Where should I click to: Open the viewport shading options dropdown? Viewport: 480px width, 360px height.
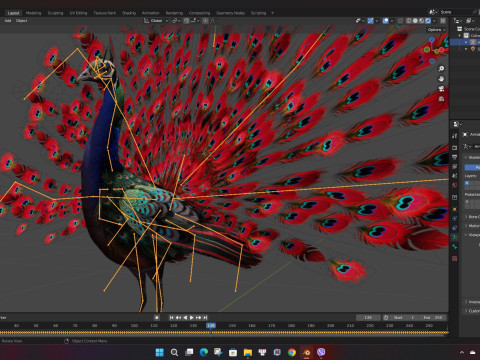click(434, 21)
